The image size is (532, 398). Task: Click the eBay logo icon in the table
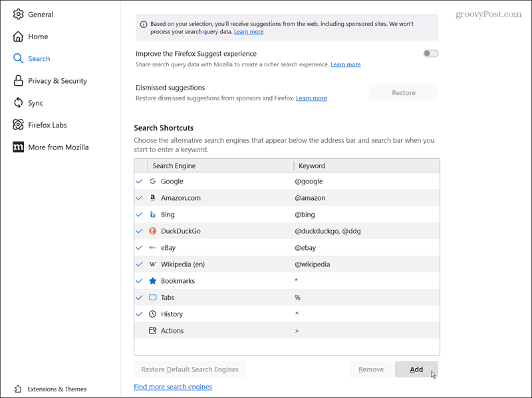[153, 247]
